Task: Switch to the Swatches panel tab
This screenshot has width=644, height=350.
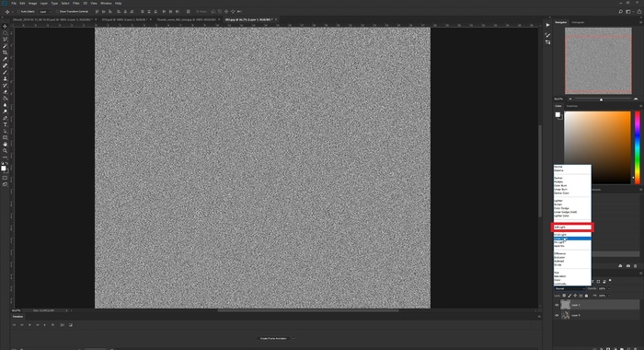Action: tap(571, 106)
